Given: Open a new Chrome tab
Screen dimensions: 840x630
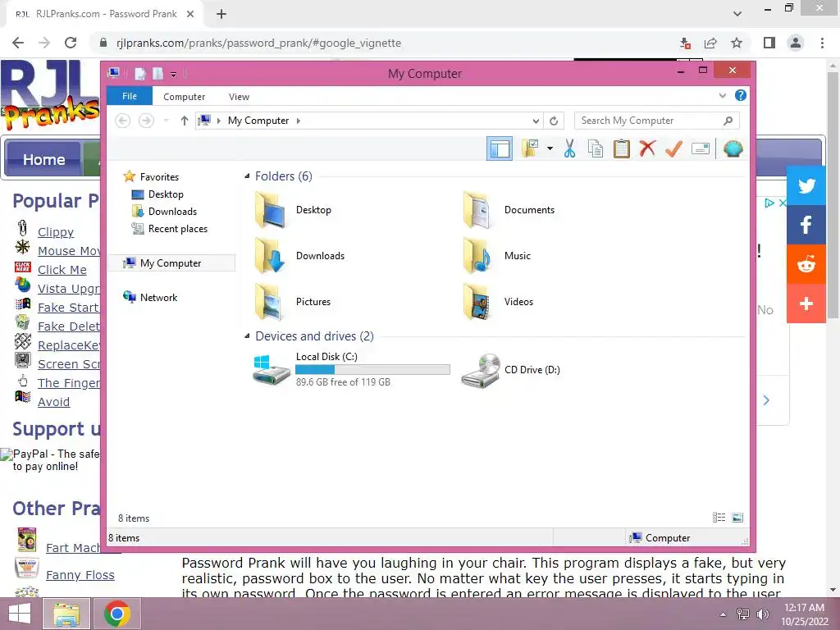Looking at the screenshot, I should pyautogui.click(x=221, y=14).
